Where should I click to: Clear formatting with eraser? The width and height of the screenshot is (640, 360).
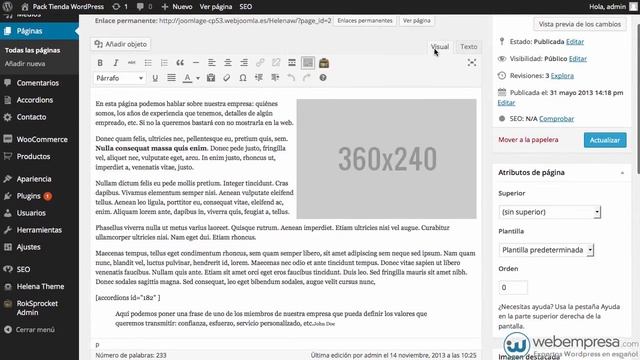click(x=227, y=78)
